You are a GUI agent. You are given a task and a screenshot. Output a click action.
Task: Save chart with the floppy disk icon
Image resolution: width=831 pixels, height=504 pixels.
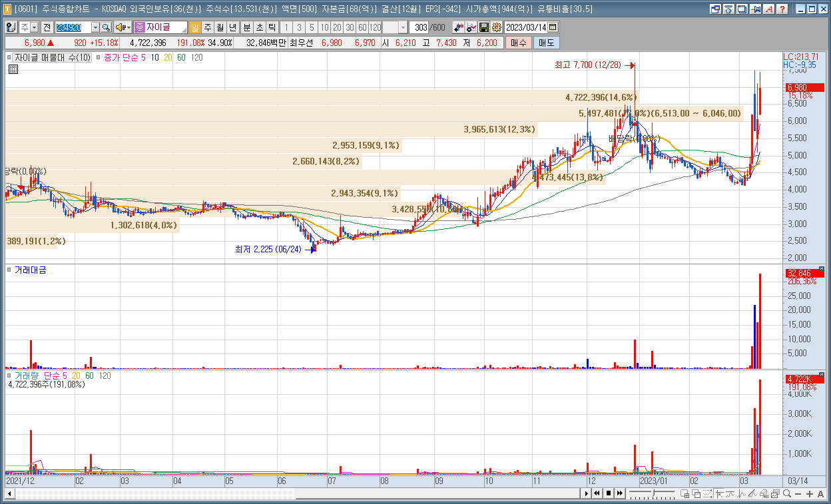(483, 27)
